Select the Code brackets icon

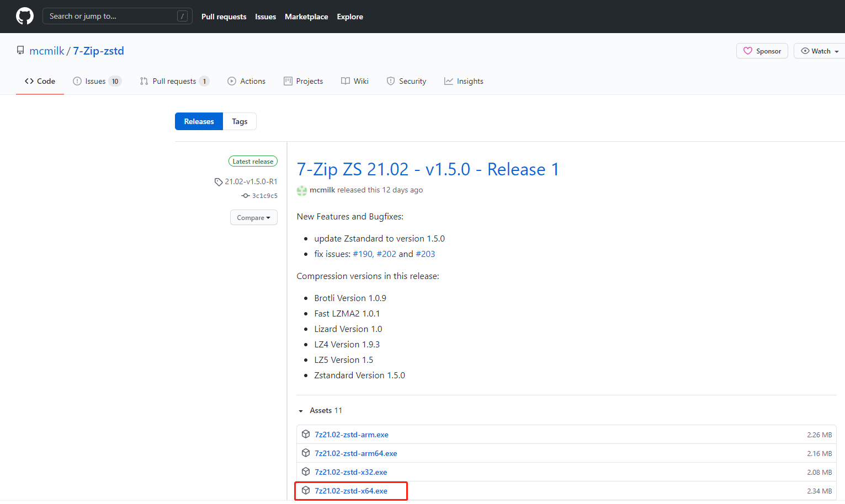pyautogui.click(x=29, y=81)
